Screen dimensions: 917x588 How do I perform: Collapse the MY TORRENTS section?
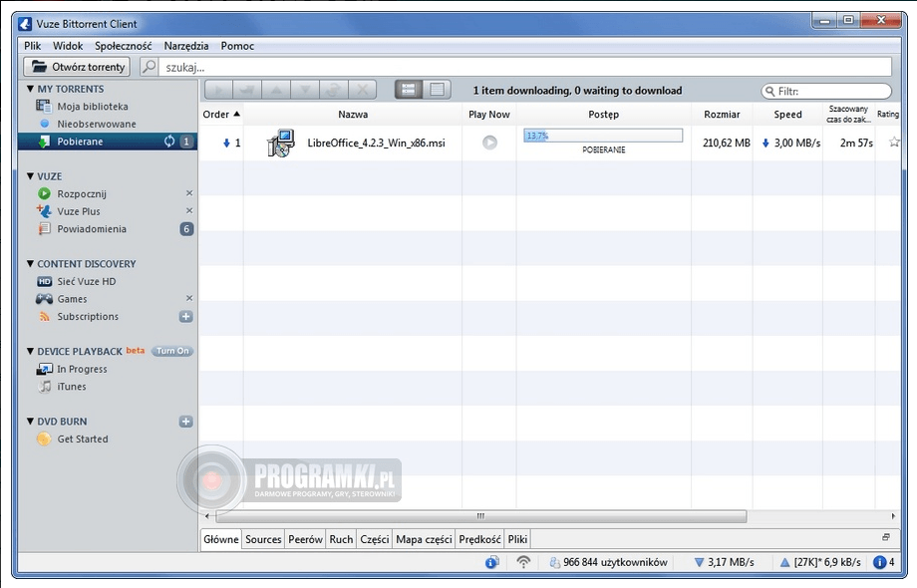(x=30, y=89)
